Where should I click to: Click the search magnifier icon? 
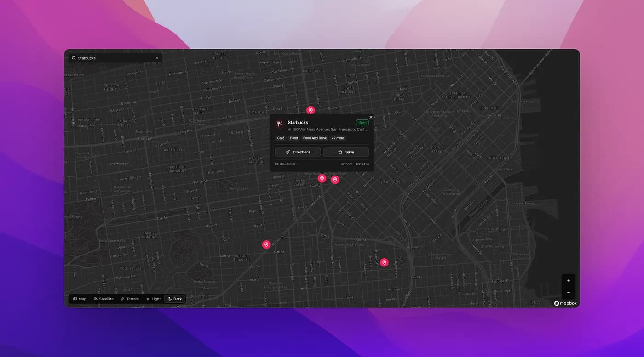[x=74, y=58]
